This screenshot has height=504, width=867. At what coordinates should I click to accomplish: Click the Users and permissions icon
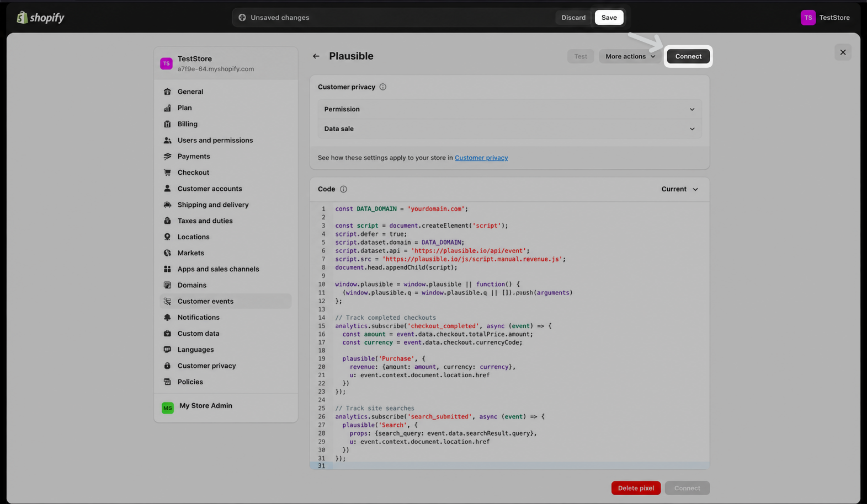point(167,140)
